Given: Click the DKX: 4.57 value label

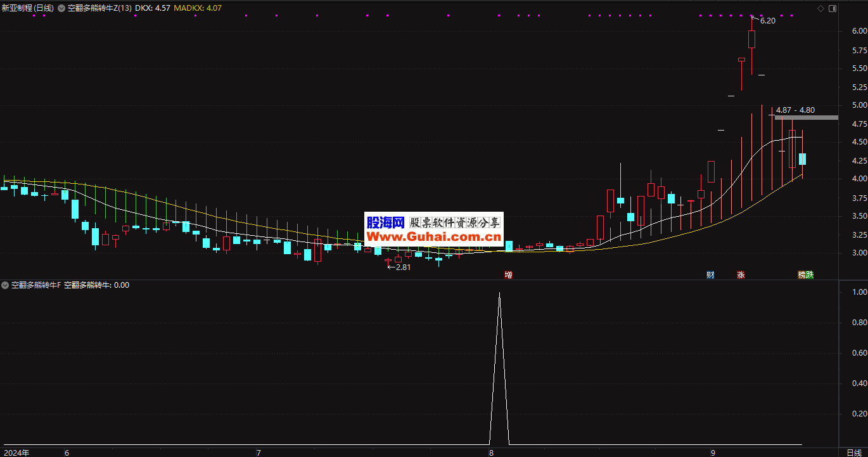Looking at the screenshot, I should tap(152, 8).
